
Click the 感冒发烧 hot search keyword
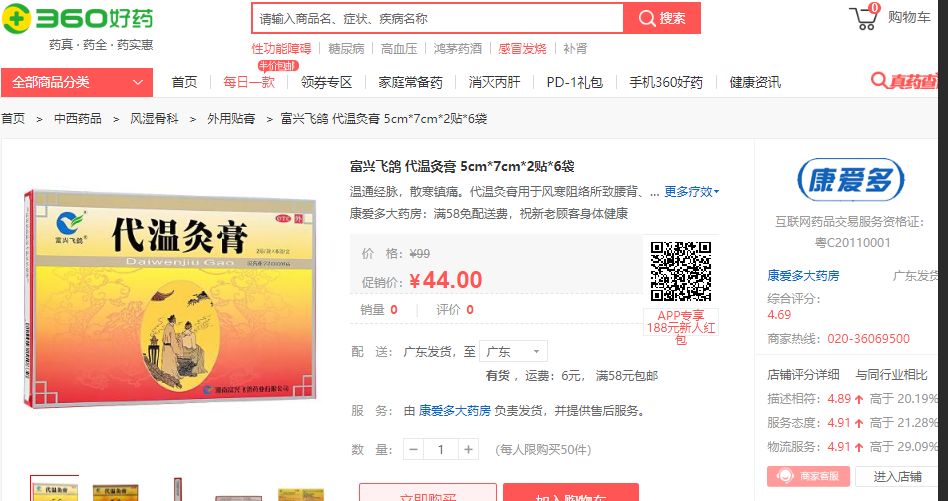(522, 48)
